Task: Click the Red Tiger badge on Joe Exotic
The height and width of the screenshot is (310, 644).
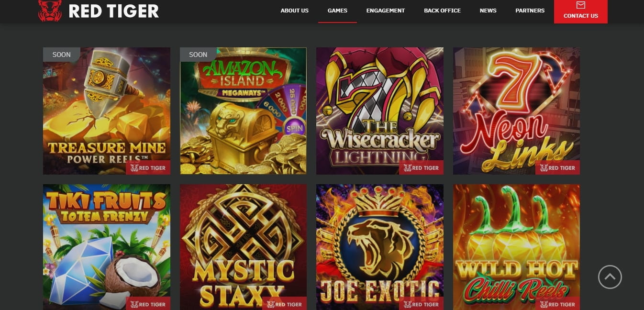Action: click(x=422, y=304)
